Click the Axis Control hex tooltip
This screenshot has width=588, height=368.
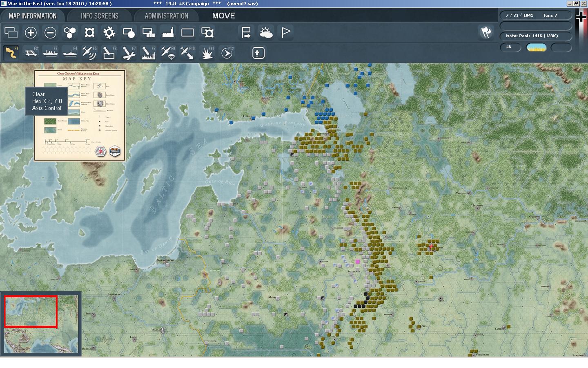coord(47,101)
